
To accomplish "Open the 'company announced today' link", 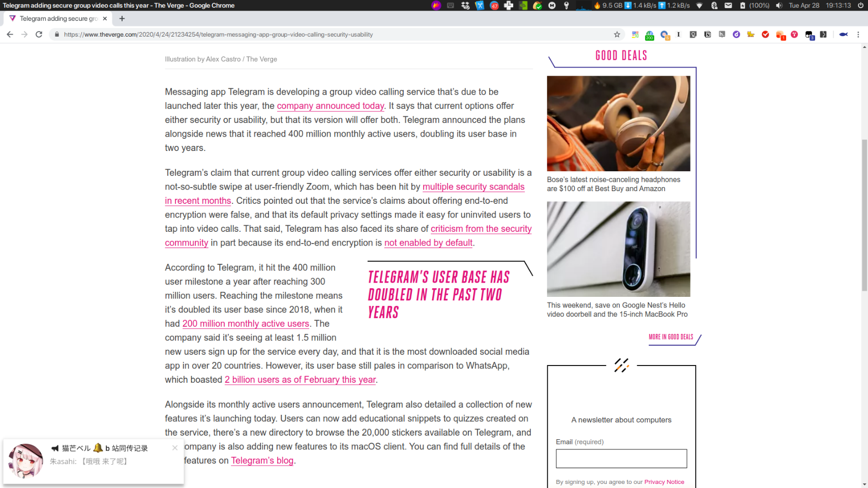I will [x=331, y=106].
